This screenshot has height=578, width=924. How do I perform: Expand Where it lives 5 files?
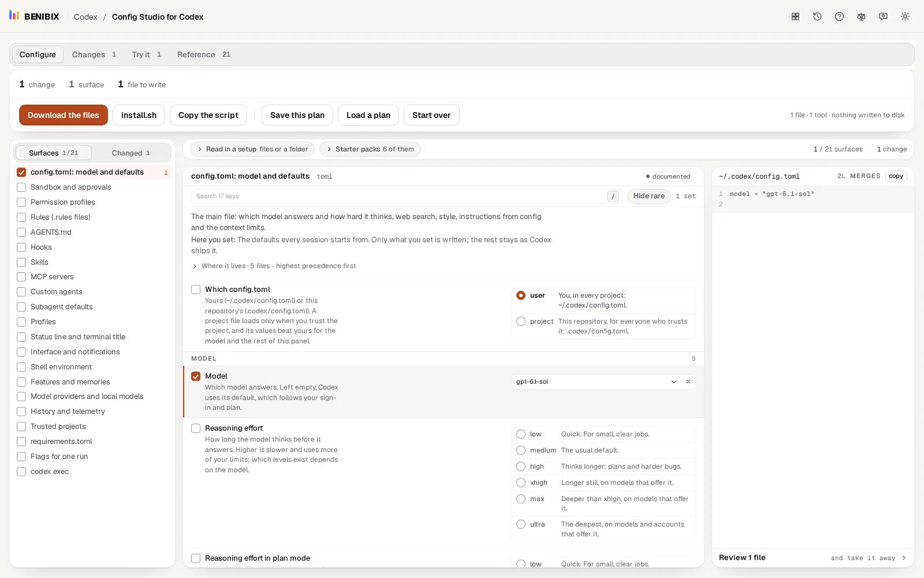point(274,266)
